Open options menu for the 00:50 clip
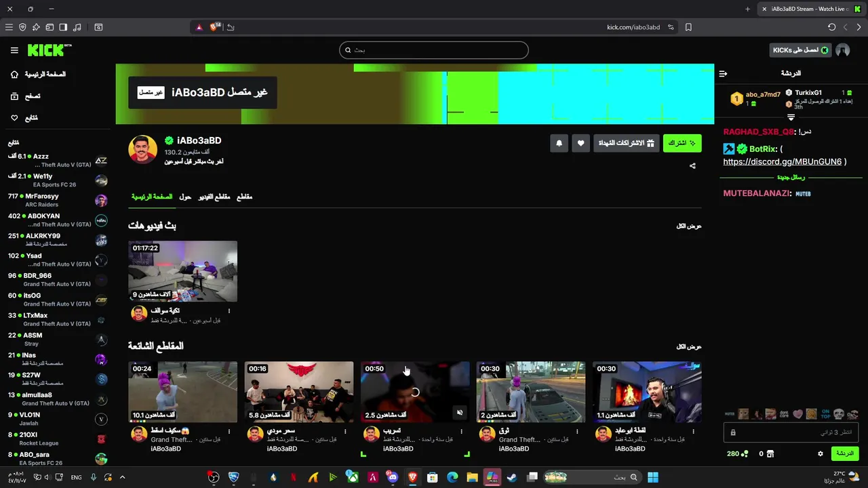868x488 pixels. click(x=461, y=431)
